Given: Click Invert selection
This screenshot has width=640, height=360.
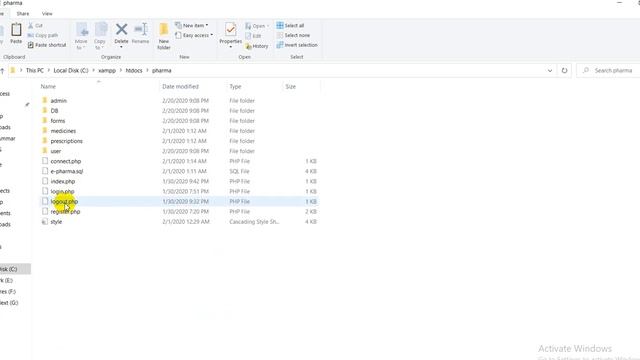Looking at the screenshot, I should point(297,45).
